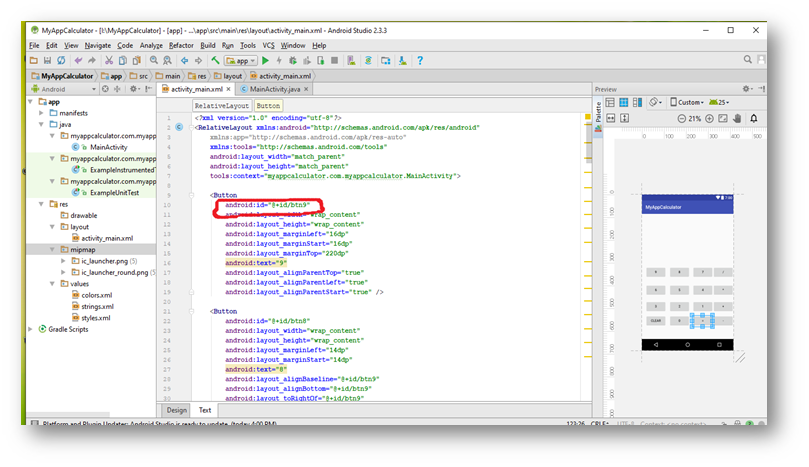Click the Synchronize toolbar icon

[x=61, y=60]
